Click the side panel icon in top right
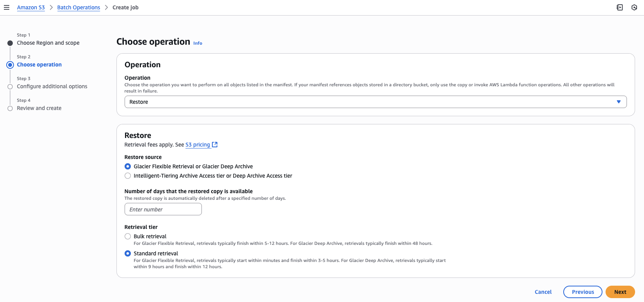 click(620, 7)
